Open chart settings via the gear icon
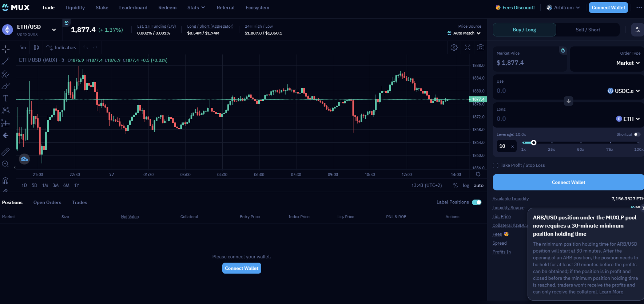This screenshot has width=644, height=304. pyautogui.click(x=454, y=47)
